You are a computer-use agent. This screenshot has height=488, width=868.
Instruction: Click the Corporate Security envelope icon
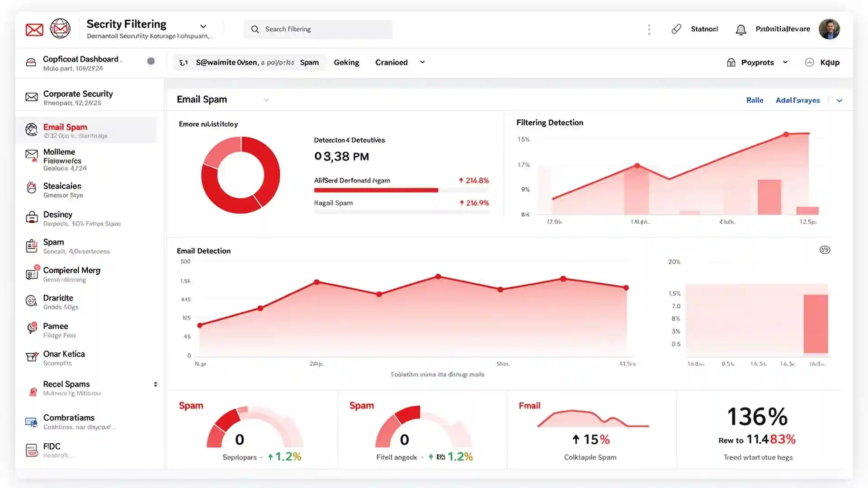pos(31,97)
